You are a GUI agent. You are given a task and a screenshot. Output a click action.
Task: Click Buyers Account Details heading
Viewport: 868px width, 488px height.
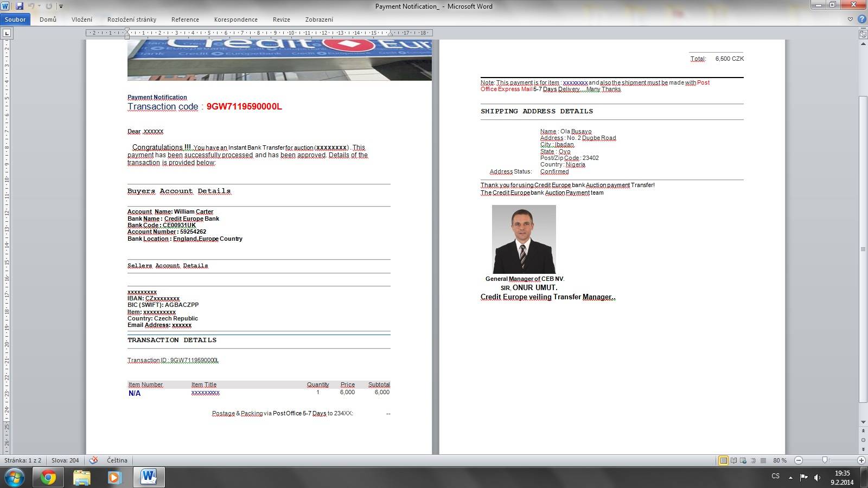pos(179,191)
